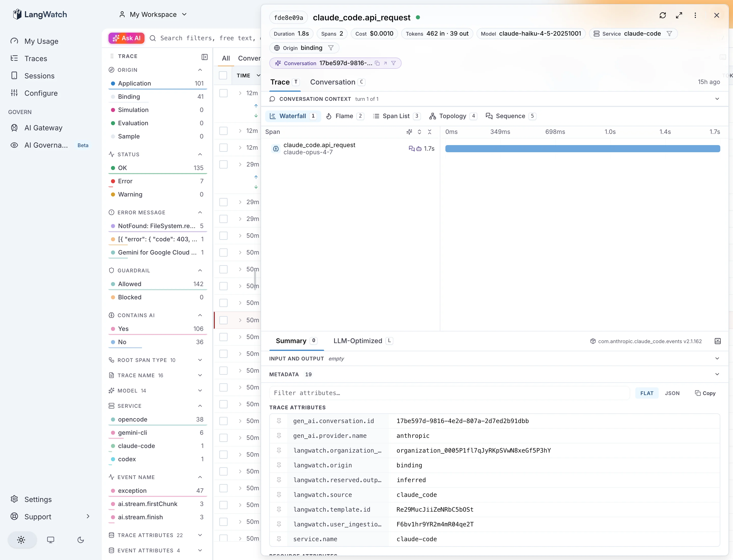Expand the Trace Name filter
The height and width of the screenshot is (560, 733).
point(200,376)
